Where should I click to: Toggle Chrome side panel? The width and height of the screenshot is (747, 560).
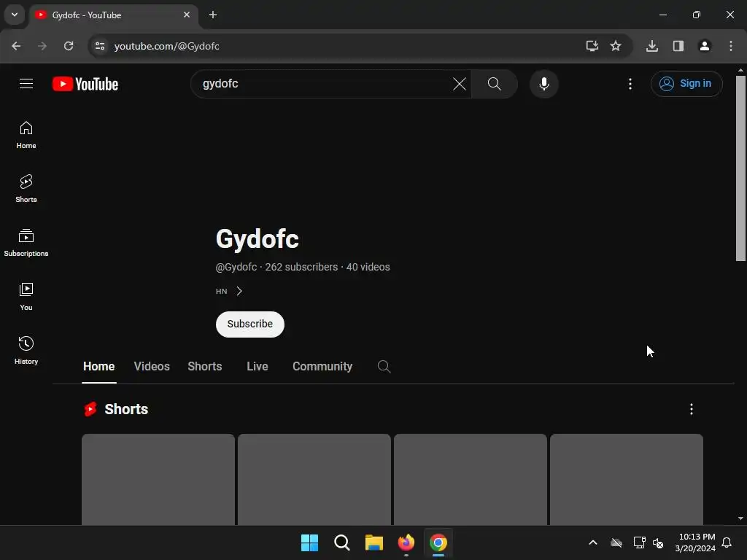(678, 46)
